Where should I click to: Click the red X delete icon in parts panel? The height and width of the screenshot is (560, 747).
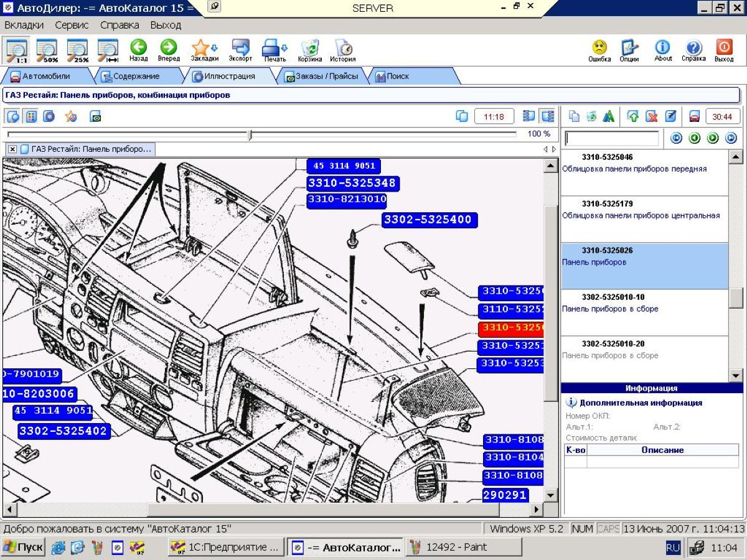(652, 116)
